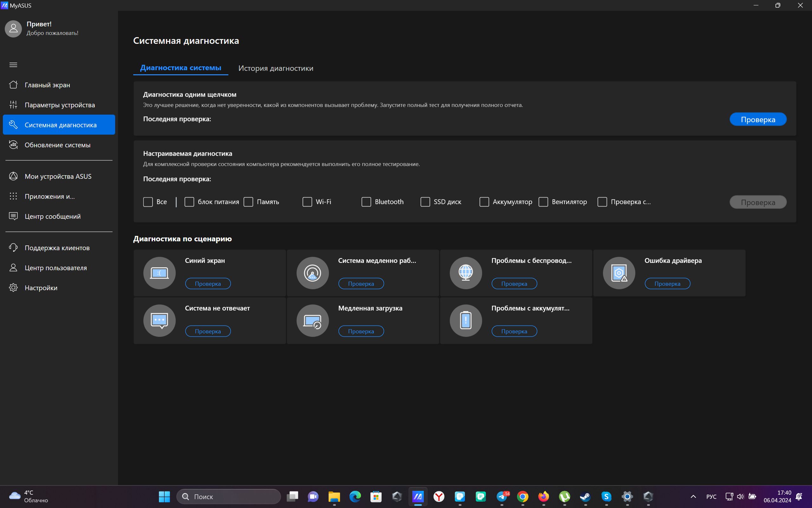The width and height of the screenshot is (812, 508).
Task: Open 'Приложения и...' in sidebar
Action: pos(59,196)
